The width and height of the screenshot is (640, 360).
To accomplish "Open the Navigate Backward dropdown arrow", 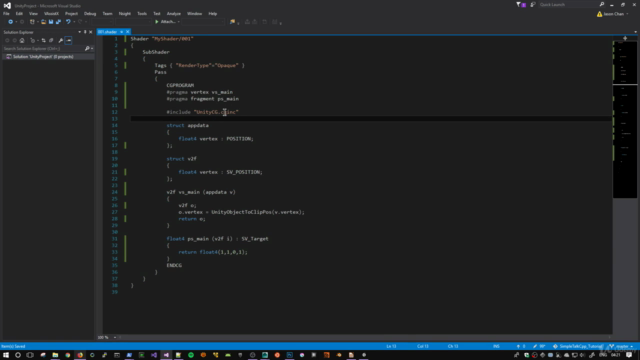I will coord(16,22).
